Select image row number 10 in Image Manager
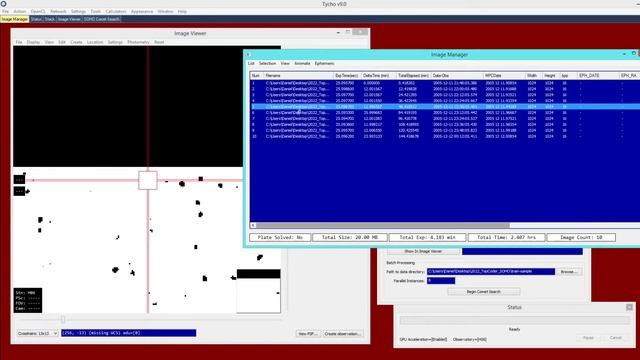The width and height of the screenshot is (640, 360). 445,136
